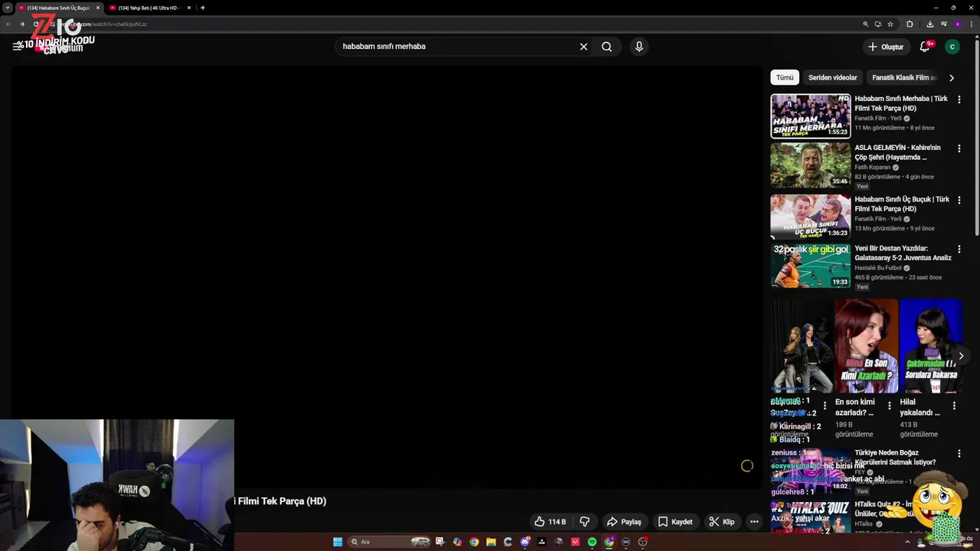The height and width of the screenshot is (551, 980).
Task: Click the Paylaş share button
Action: (624, 522)
